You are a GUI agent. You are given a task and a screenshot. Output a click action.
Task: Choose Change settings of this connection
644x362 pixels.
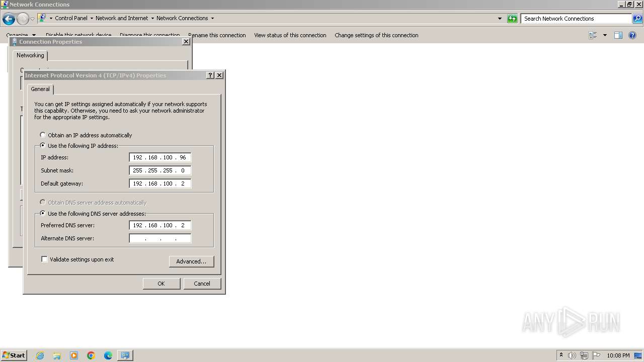[x=376, y=35]
